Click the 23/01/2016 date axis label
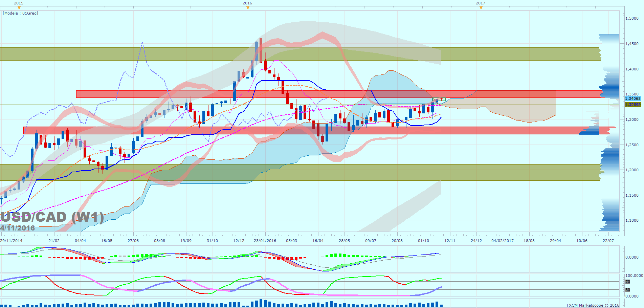Screen dimensions: 644x308 [265, 241]
